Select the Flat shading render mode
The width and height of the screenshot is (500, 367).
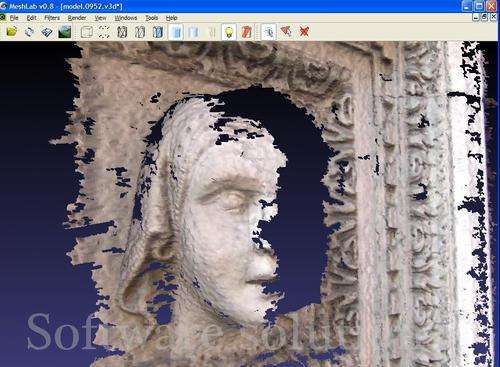point(176,32)
